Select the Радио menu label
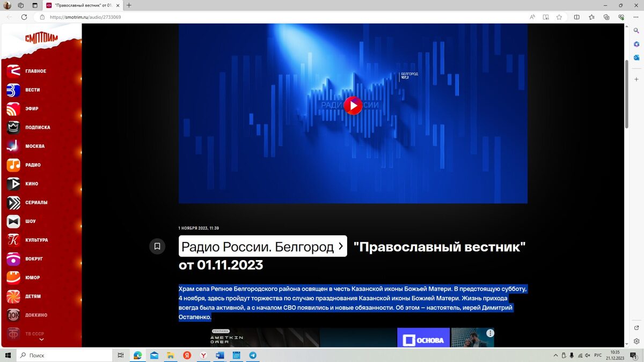644x362 pixels. [x=33, y=165]
